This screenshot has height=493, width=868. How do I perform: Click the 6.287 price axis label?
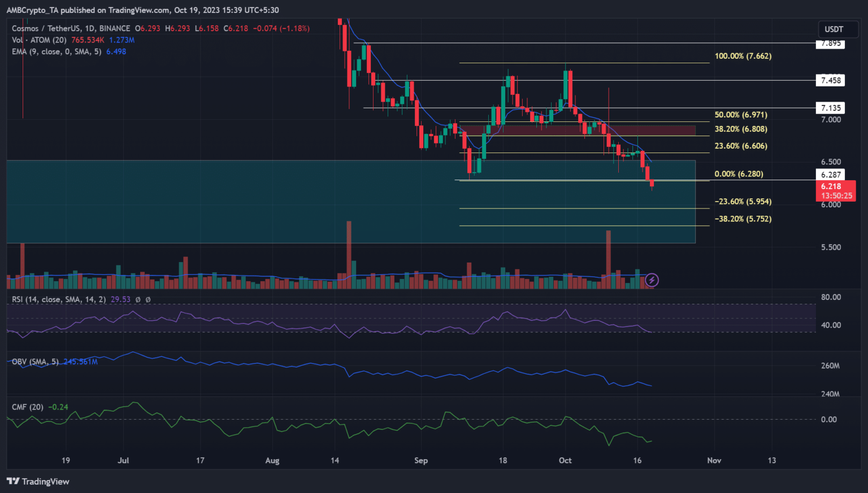(x=830, y=174)
